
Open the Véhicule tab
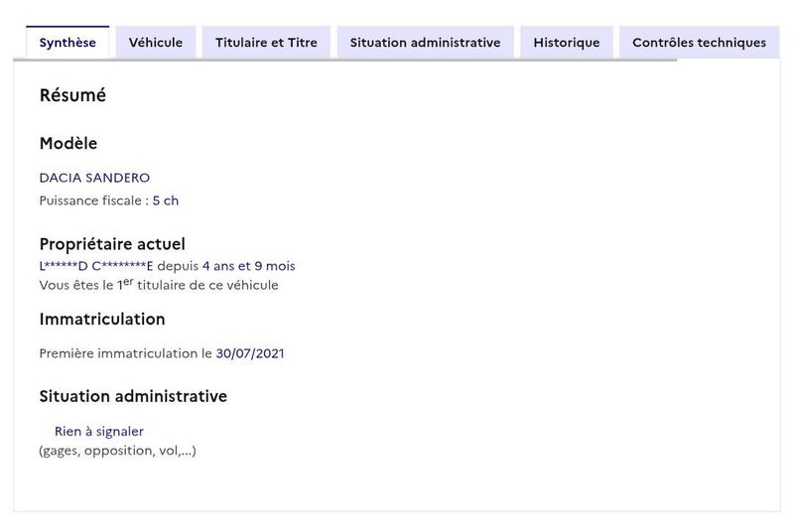pos(156,43)
